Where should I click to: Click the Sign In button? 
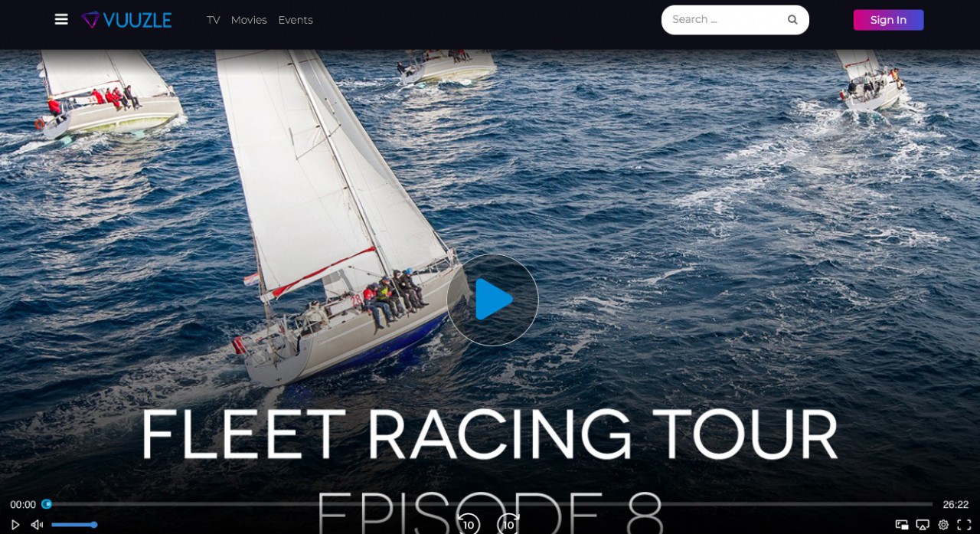tap(888, 20)
